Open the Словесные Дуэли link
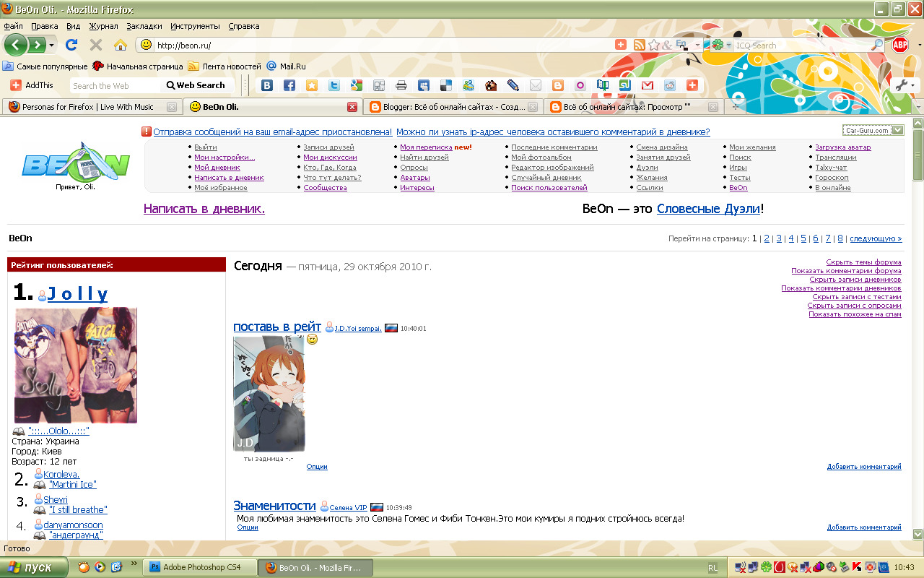The width and height of the screenshot is (924, 578). pyautogui.click(x=708, y=209)
